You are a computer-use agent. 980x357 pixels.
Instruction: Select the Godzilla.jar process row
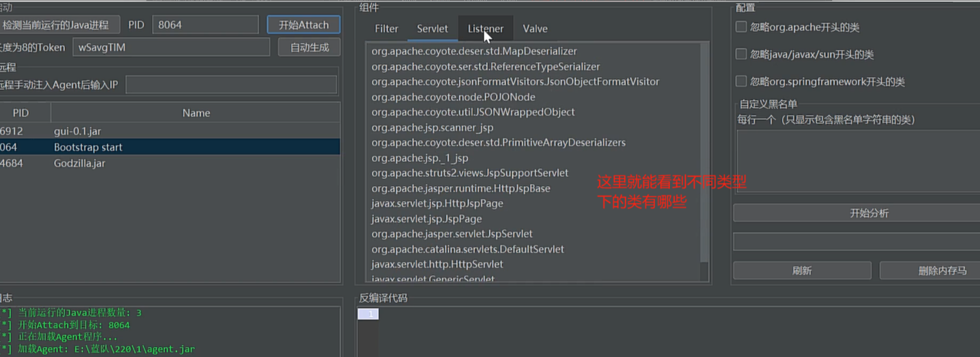[x=170, y=163]
